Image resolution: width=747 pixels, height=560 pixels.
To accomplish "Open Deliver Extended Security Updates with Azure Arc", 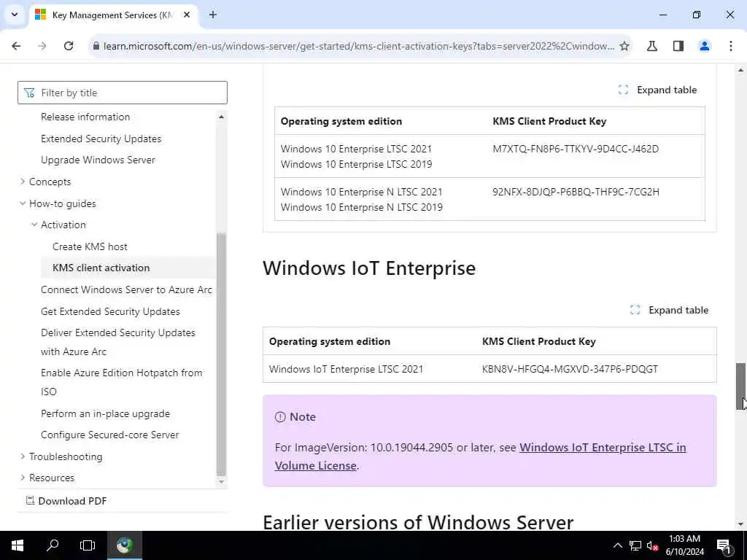I will (x=118, y=342).
